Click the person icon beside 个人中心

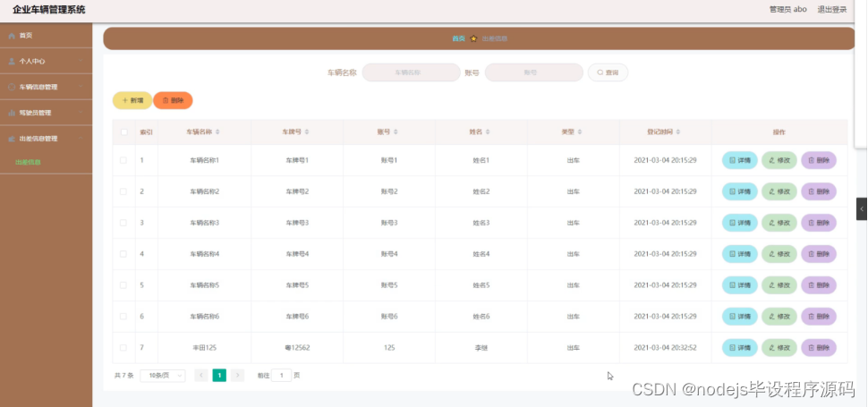(x=12, y=62)
